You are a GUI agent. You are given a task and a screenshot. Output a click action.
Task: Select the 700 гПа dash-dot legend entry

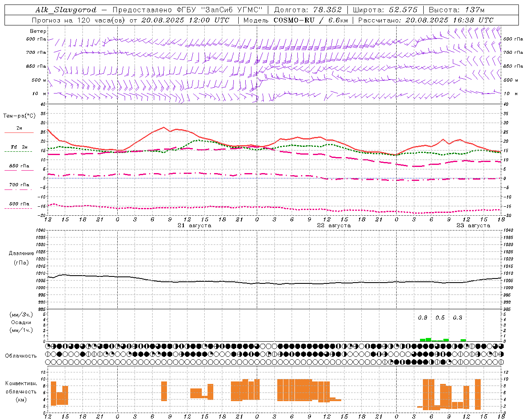pos(19,185)
